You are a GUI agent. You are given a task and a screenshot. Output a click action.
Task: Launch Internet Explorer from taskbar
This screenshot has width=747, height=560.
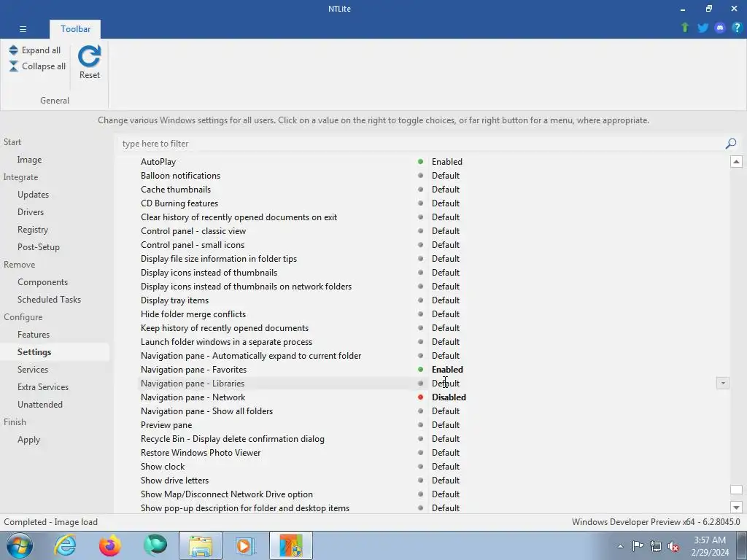[x=65, y=545]
